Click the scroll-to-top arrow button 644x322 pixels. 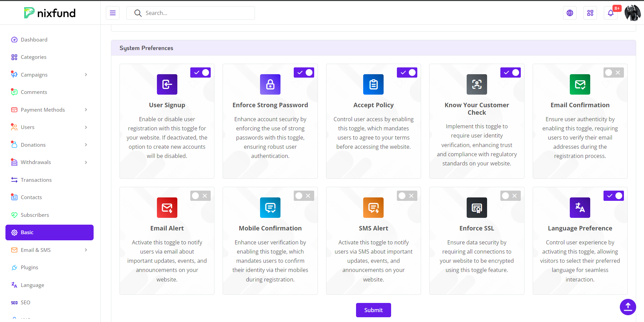(x=628, y=307)
